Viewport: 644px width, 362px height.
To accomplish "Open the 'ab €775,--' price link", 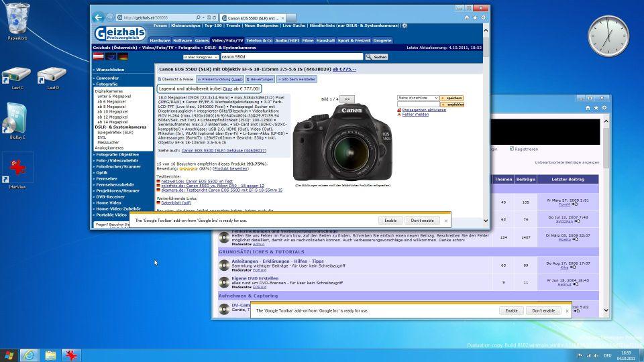I will coord(344,69).
